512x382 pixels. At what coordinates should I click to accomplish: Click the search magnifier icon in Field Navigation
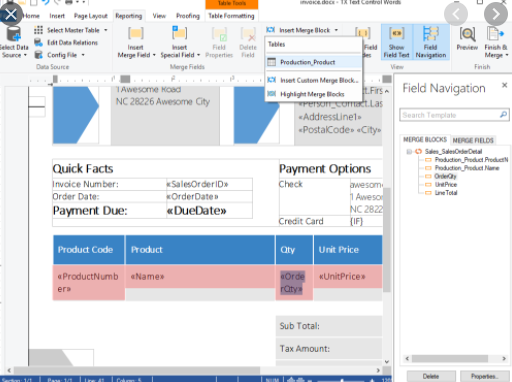tap(503, 115)
